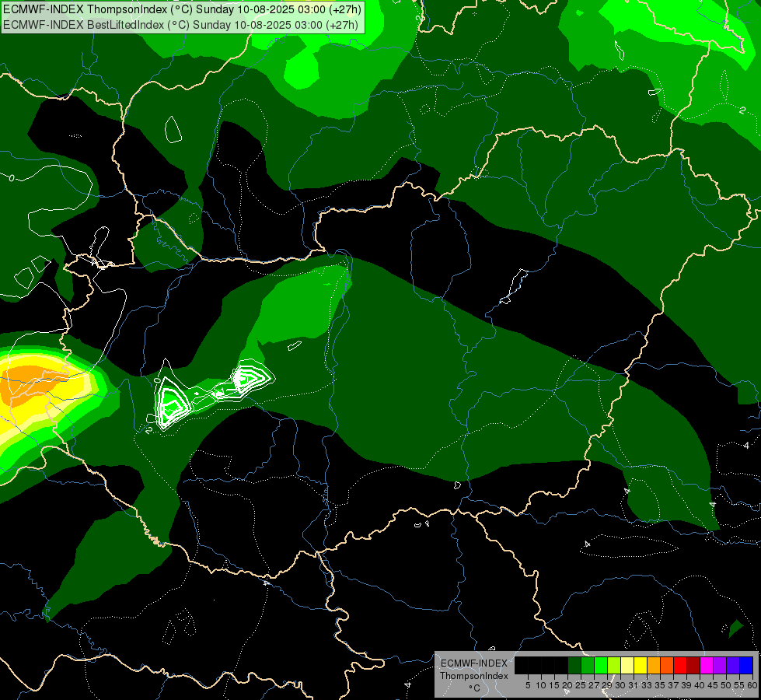
Task: Select the bright green 27–29 legend swatch
Action: click(600, 665)
